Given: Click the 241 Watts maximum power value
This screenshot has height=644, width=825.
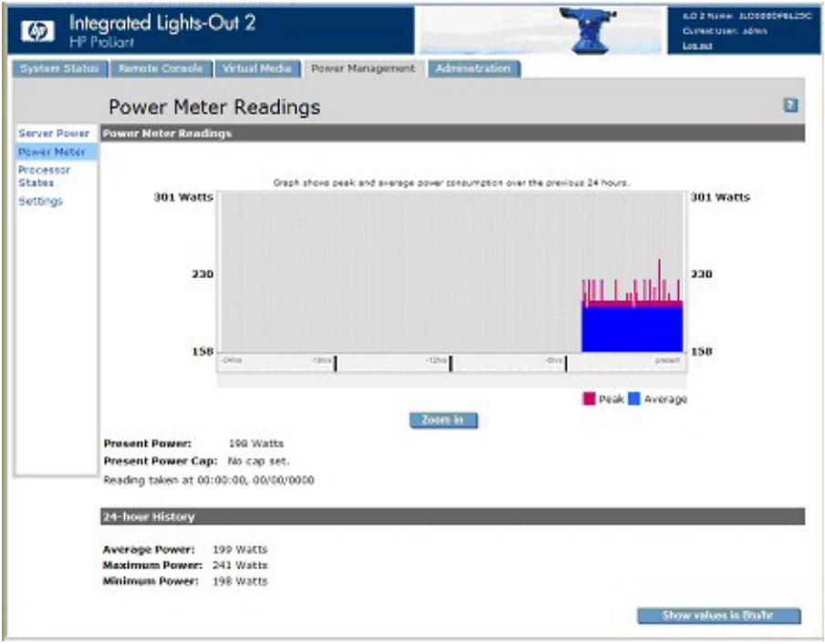Looking at the screenshot, I should click(x=240, y=566).
